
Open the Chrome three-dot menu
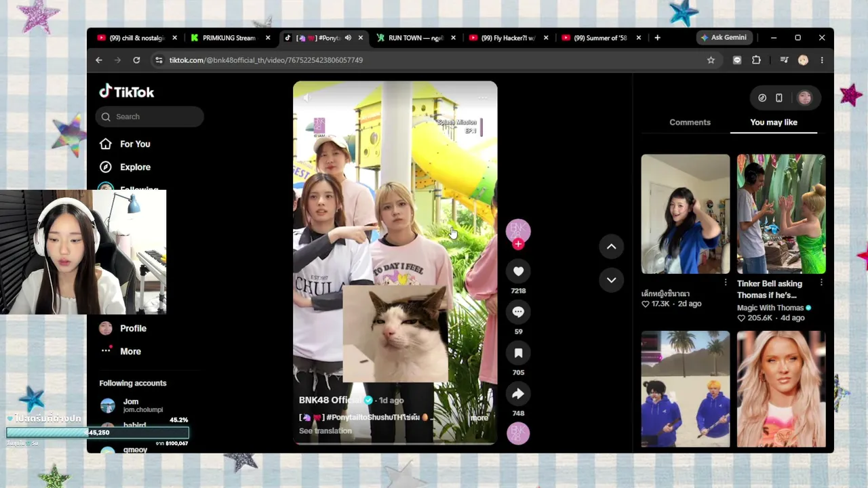(x=822, y=60)
